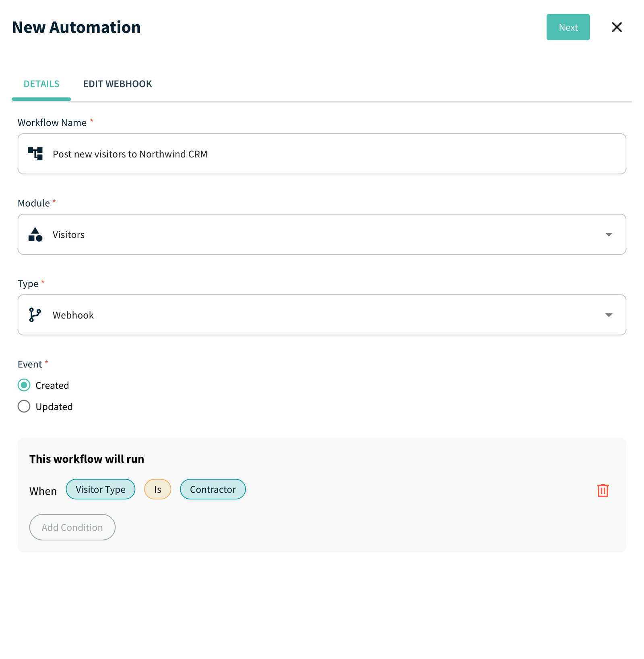
Task: Switch to the Details tab
Action: tap(41, 84)
